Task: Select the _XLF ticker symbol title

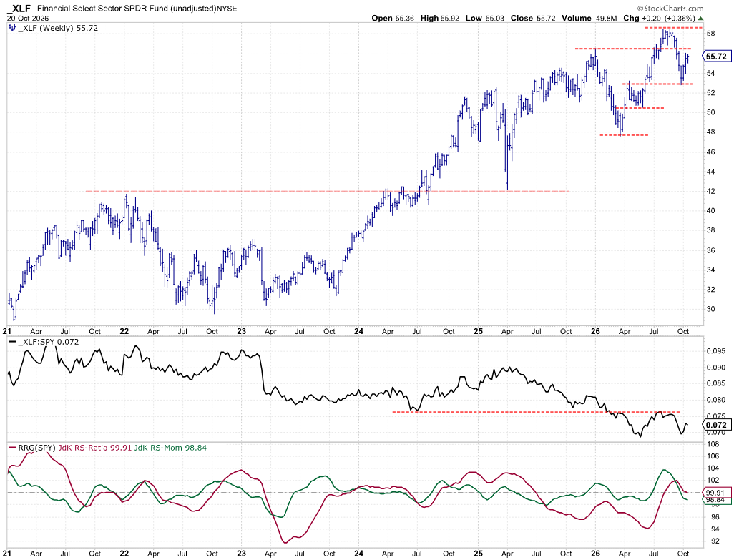Action: [19, 9]
